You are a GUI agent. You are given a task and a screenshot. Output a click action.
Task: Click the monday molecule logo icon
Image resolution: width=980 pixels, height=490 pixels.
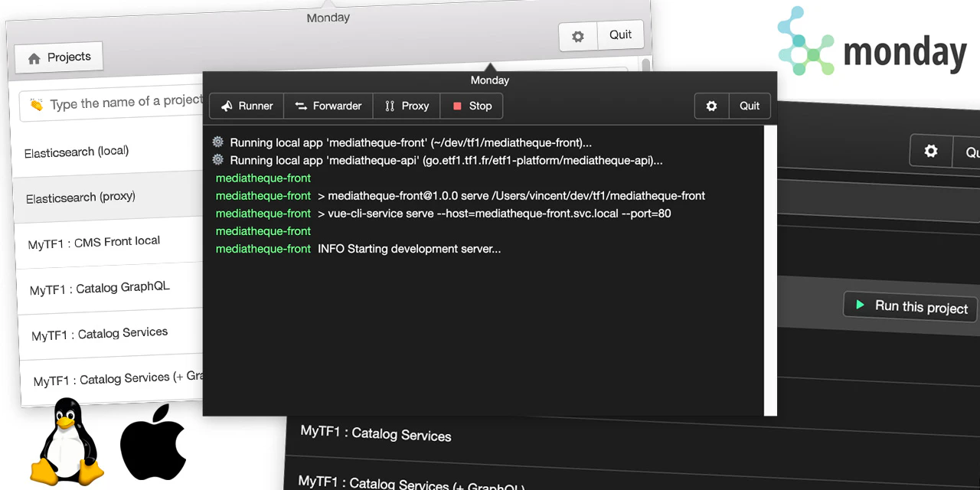[x=805, y=41]
